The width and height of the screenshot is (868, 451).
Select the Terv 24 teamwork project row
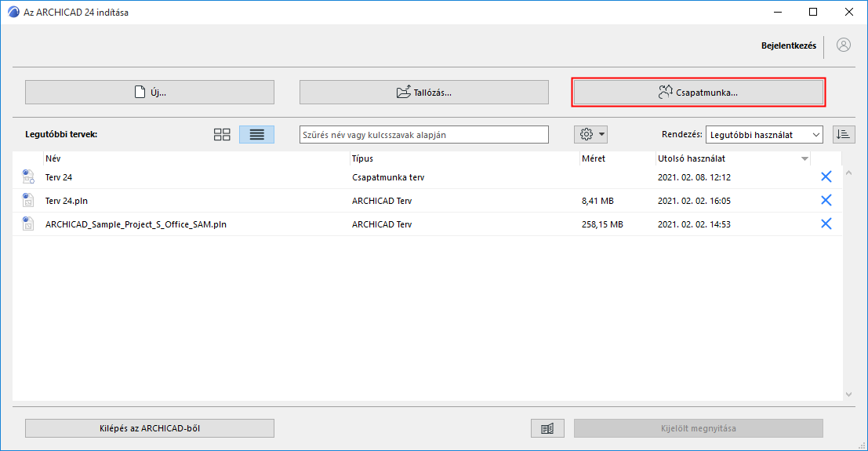[x=427, y=177]
